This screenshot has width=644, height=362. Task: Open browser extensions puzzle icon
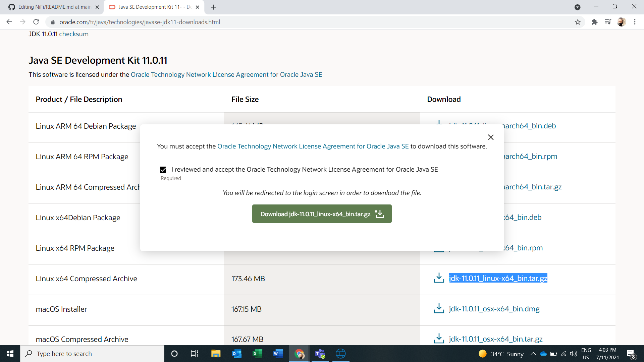pos(594,22)
